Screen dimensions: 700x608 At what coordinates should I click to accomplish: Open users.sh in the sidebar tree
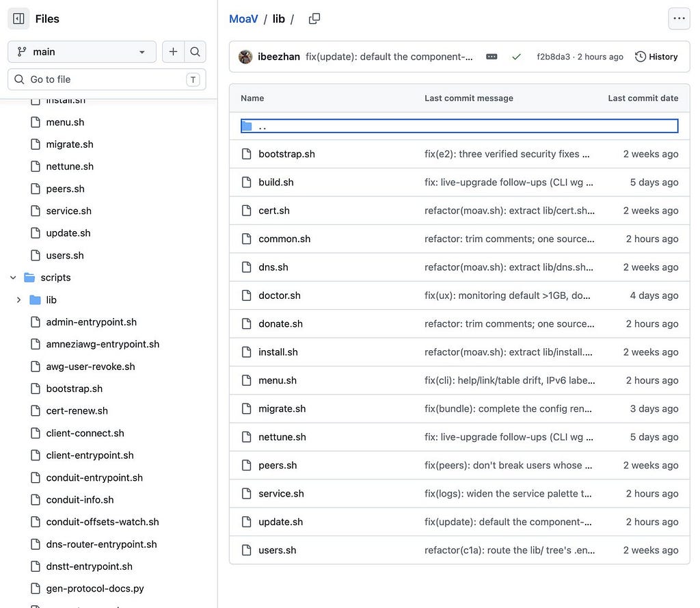tap(65, 256)
